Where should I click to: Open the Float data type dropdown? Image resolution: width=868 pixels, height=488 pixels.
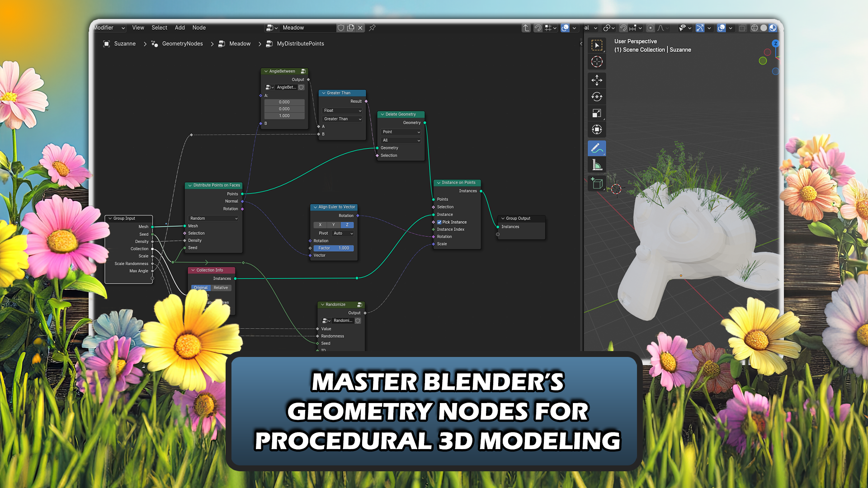point(342,111)
